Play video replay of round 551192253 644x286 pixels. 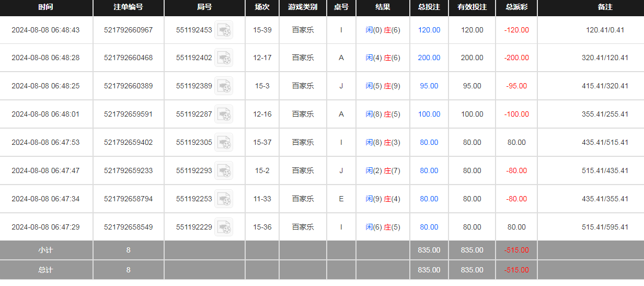pyautogui.click(x=224, y=199)
